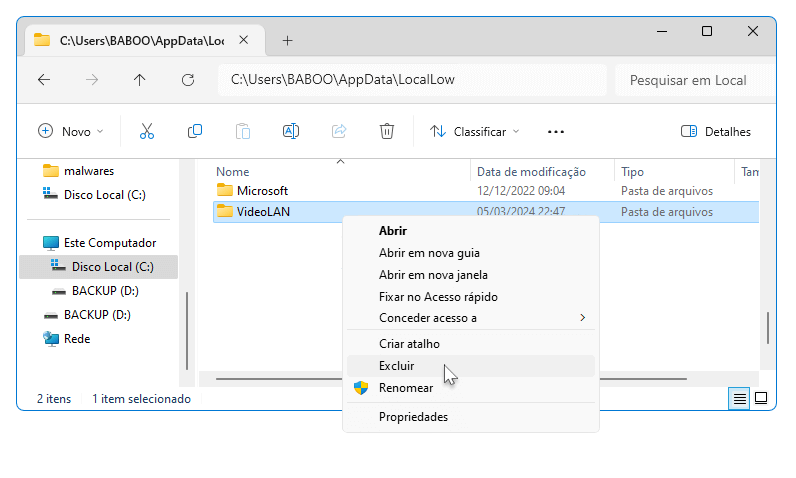The width and height of the screenshot is (796, 478).
Task: Open new tab with plus button
Action: click(287, 41)
